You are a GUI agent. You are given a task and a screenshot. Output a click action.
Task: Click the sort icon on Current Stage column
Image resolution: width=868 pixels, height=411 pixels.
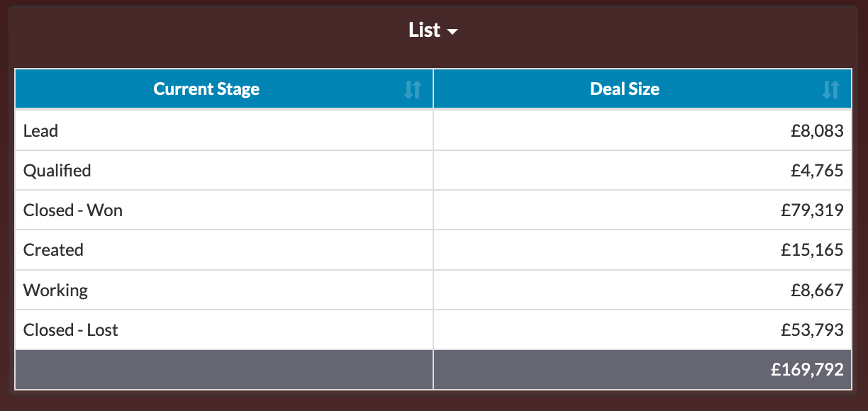pos(411,89)
